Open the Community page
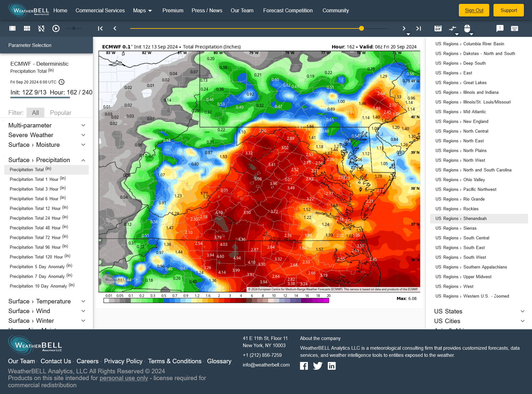Image resolution: width=532 pixels, height=394 pixels. pyautogui.click(x=335, y=10)
